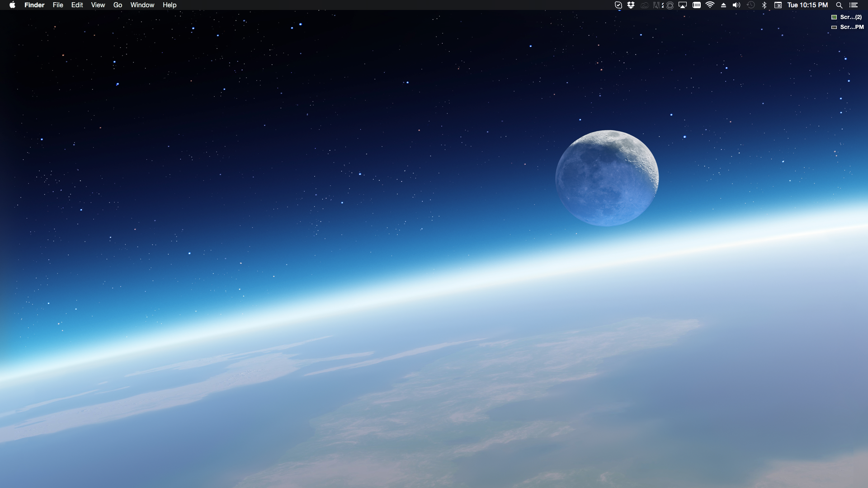868x488 pixels.
Task: Open the Bluetooth status menu
Action: point(764,5)
